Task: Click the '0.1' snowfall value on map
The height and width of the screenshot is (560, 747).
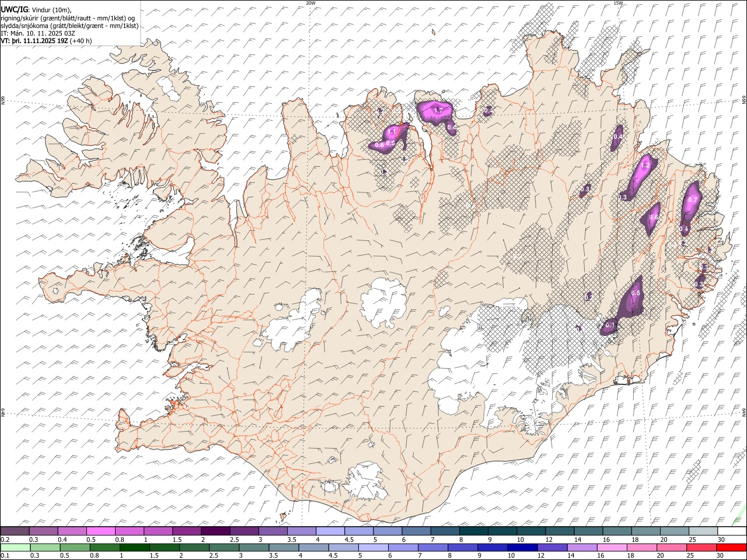Action: coord(610,325)
